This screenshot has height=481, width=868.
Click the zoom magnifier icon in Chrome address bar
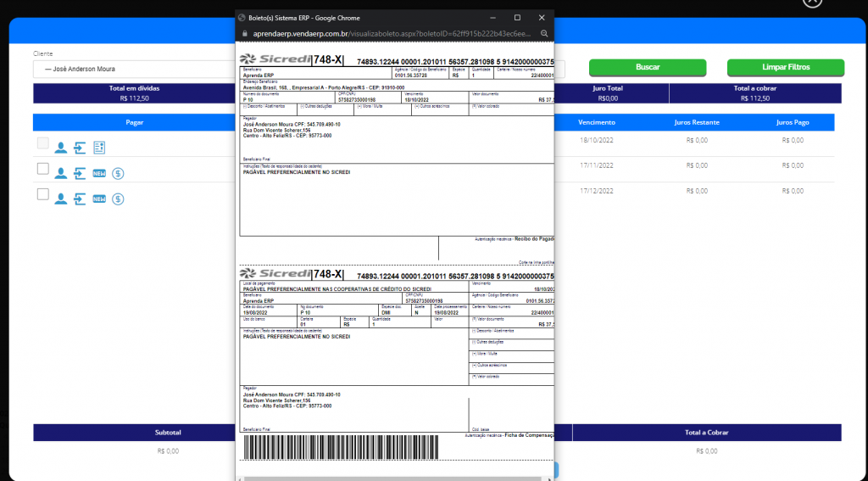[x=544, y=34]
